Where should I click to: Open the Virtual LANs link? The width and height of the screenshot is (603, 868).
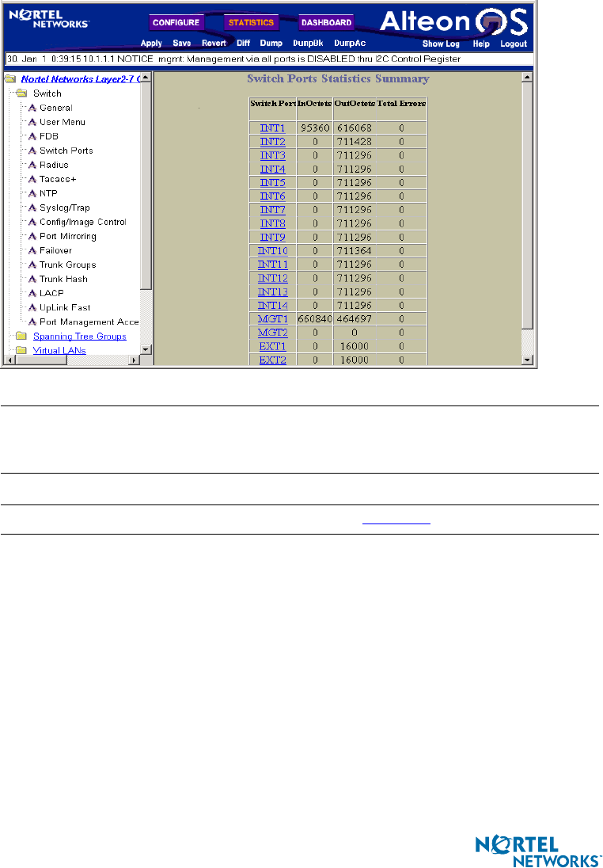[x=59, y=351]
